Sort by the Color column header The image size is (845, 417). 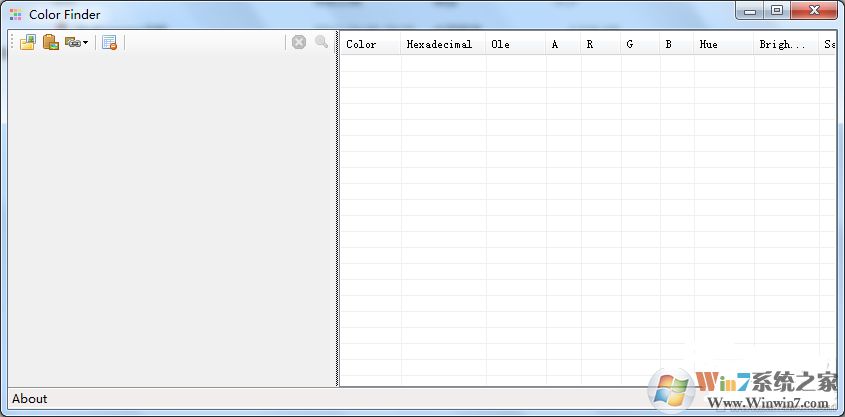tap(371, 44)
